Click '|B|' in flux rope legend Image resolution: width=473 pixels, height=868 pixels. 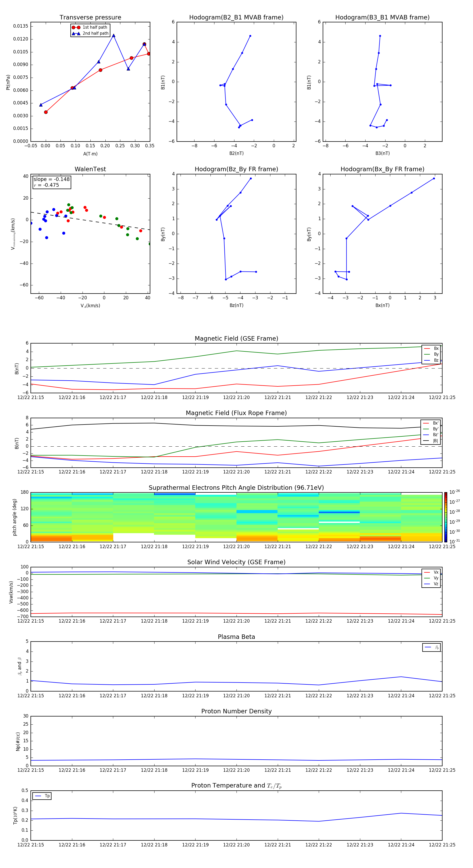point(435,441)
